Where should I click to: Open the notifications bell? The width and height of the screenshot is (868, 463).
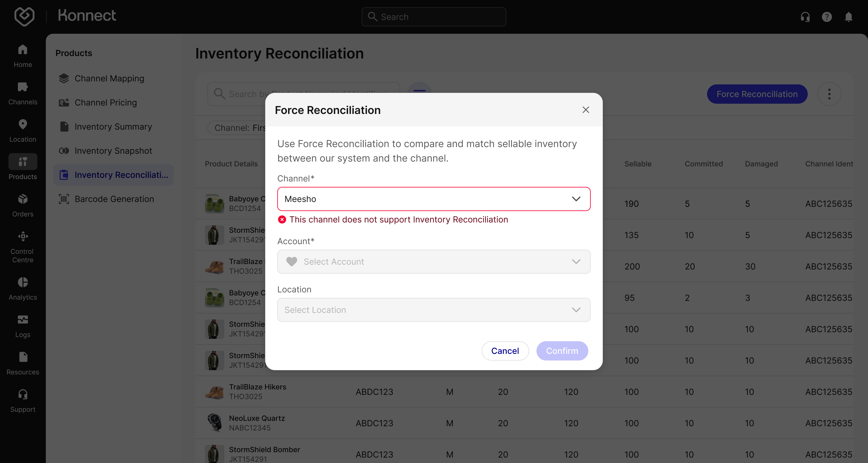coord(848,17)
